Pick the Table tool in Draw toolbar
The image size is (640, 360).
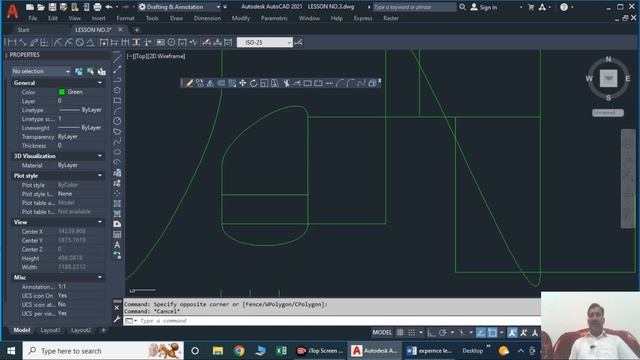coord(117,235)
